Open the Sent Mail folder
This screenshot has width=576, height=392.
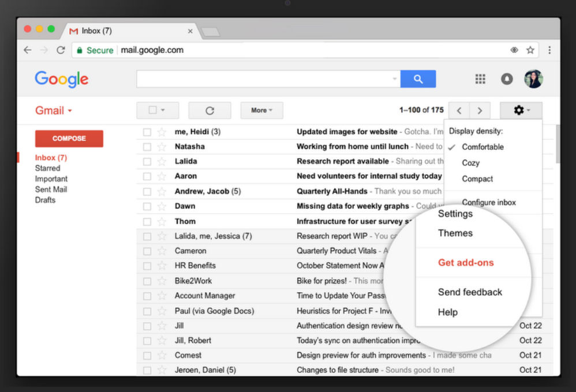pyautogui.click(x=51, y=190)
